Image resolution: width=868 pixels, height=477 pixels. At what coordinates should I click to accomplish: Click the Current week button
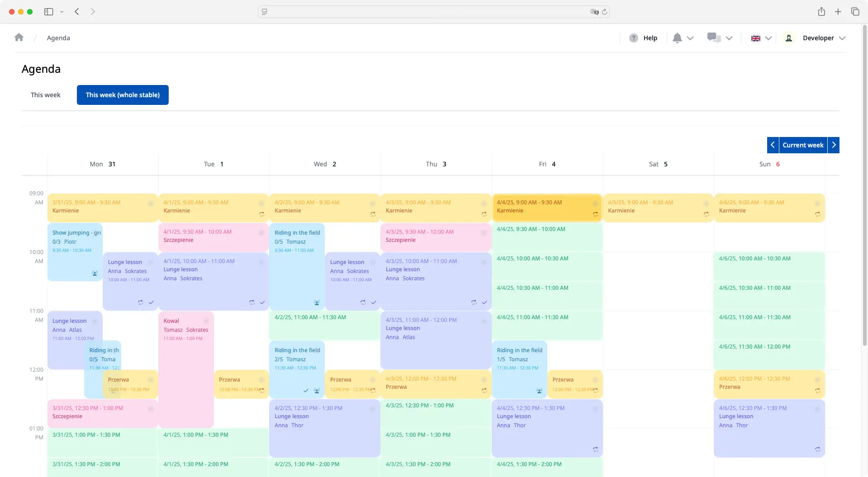(803, 145)
